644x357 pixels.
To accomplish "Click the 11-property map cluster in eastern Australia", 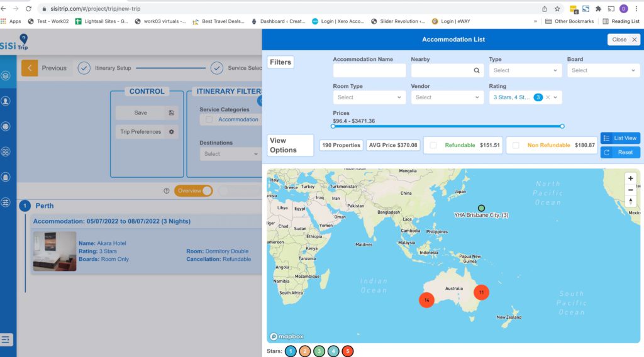I will click(x=481, y=292).
